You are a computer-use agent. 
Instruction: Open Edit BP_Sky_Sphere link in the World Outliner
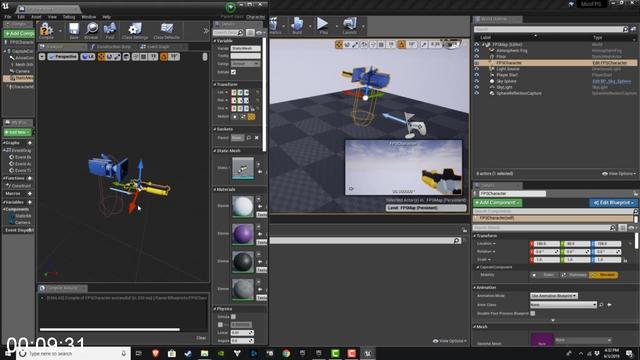tap(611, 81)
